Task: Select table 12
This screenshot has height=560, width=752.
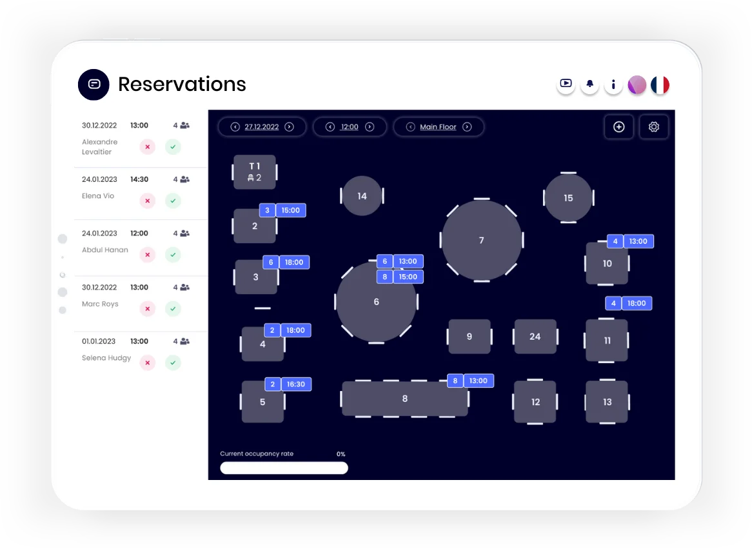Action: [535, 402]
